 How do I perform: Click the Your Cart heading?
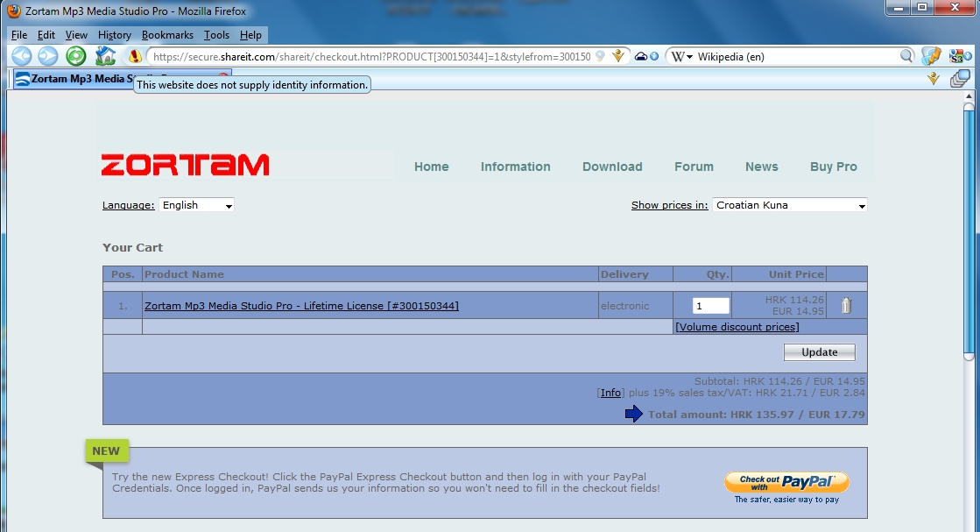132,247
